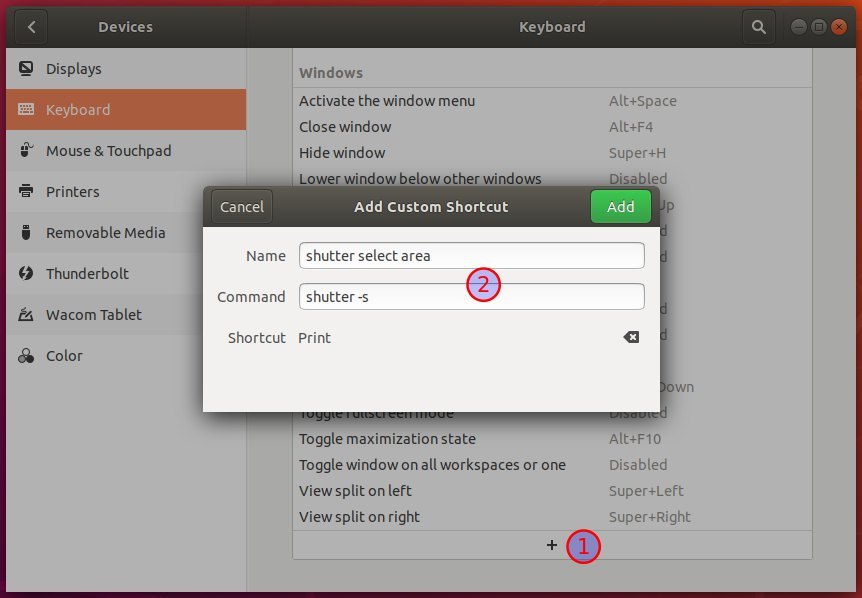Add a new custom keyboard shortcut
862x598 pixels.
(552, 546)
